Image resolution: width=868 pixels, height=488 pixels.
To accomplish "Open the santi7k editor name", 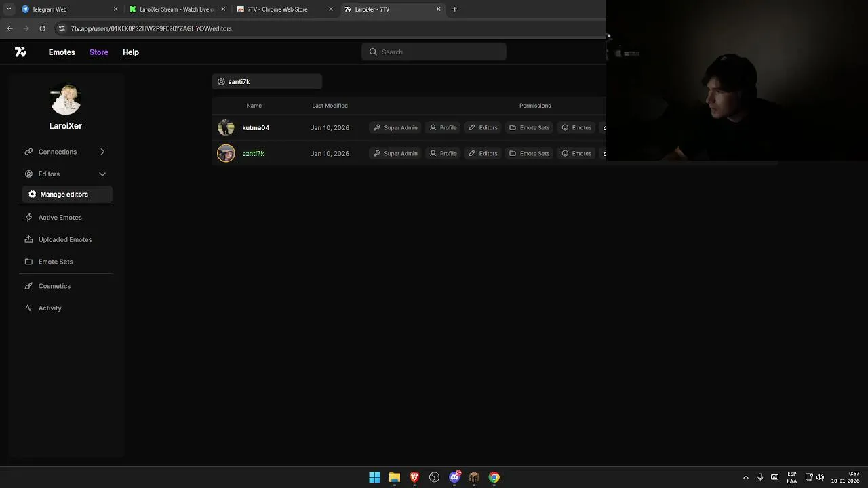I will click(x=253, y=153).
